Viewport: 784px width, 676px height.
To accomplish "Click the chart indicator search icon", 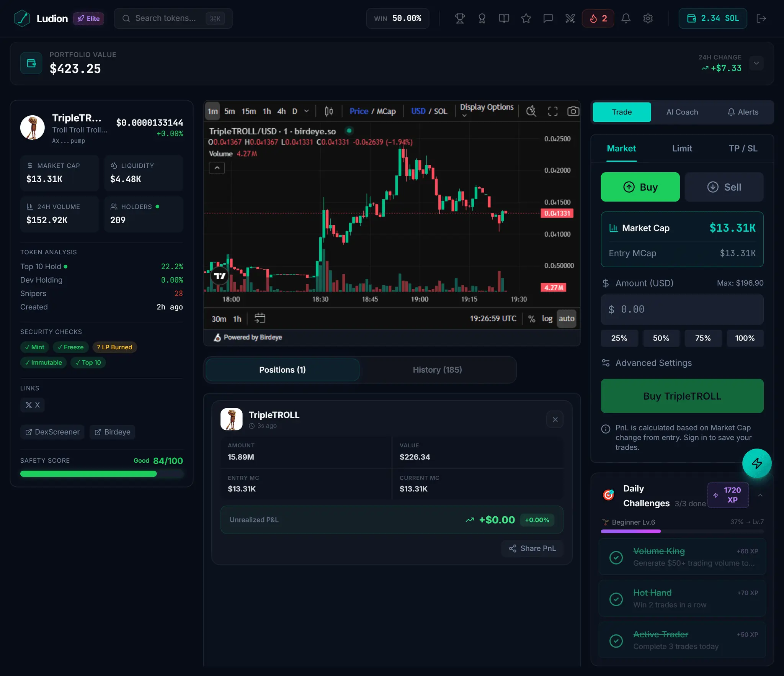I will 531,111.
